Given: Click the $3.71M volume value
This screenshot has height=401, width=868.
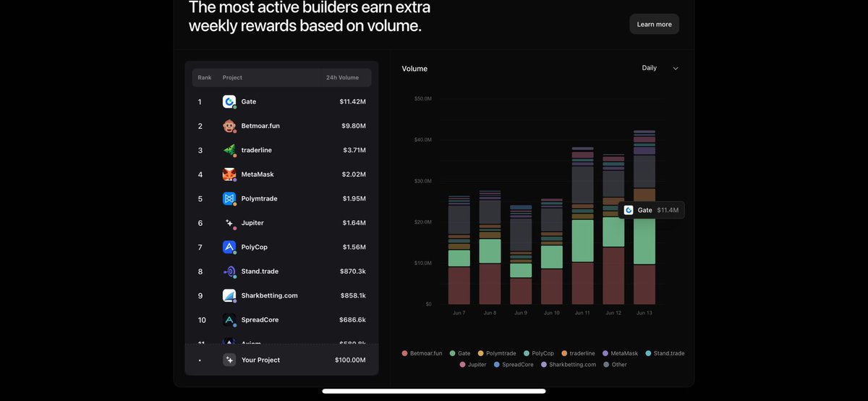Looking at the screenshot, I should click(x=354, y=151).
